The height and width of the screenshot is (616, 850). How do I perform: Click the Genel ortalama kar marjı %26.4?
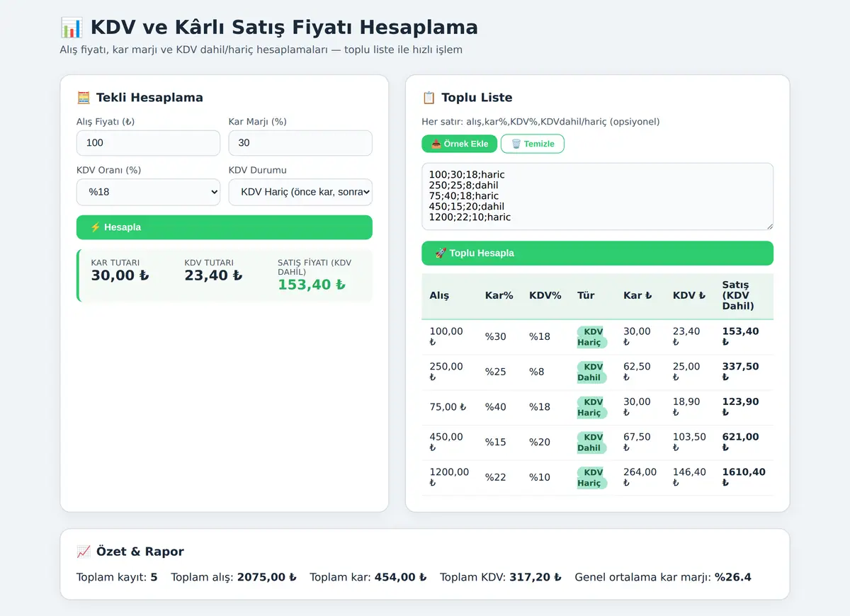[663, 577]
